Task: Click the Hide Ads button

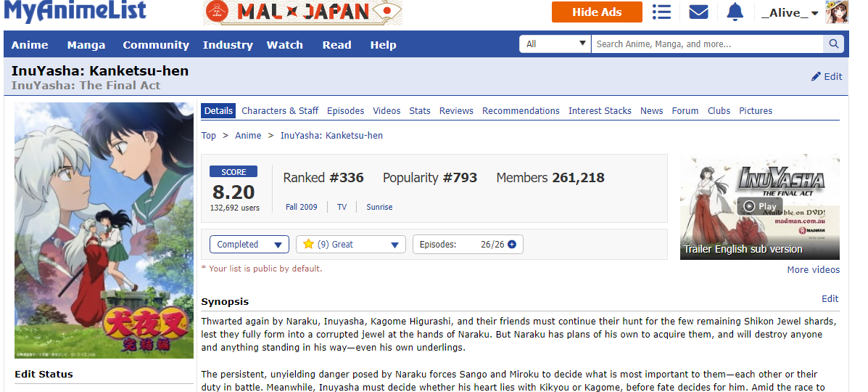Action: point(597,12)
